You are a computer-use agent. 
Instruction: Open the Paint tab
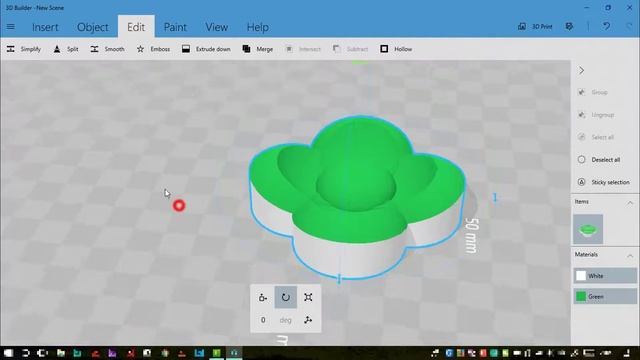pos(175,27)
